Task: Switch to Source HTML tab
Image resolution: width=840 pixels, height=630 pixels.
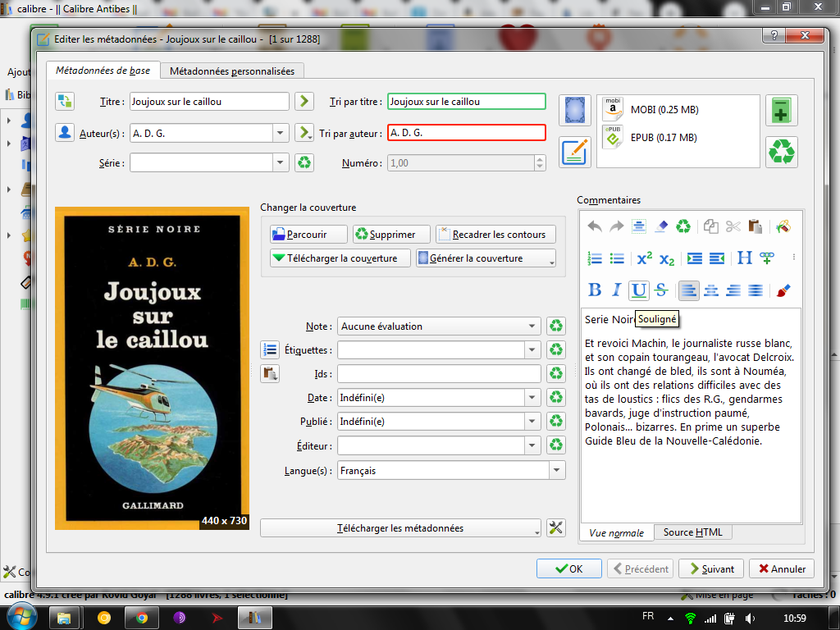Action: [x=692, y=532]
